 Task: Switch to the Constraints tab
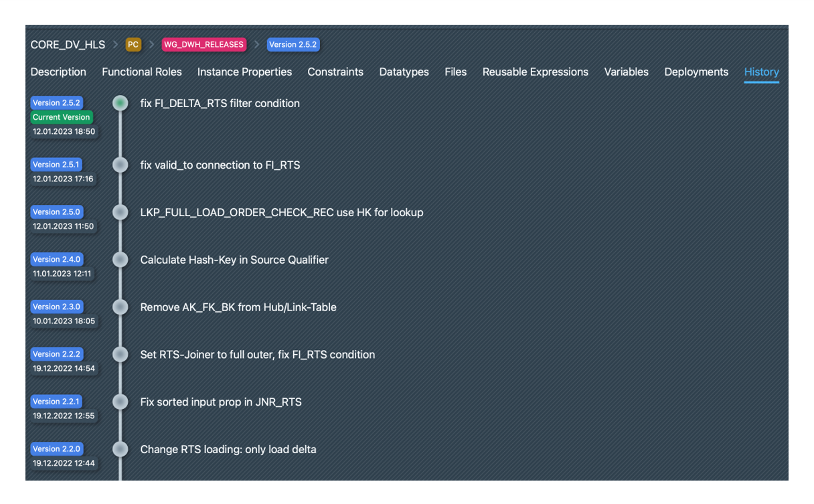click(335, 72)
